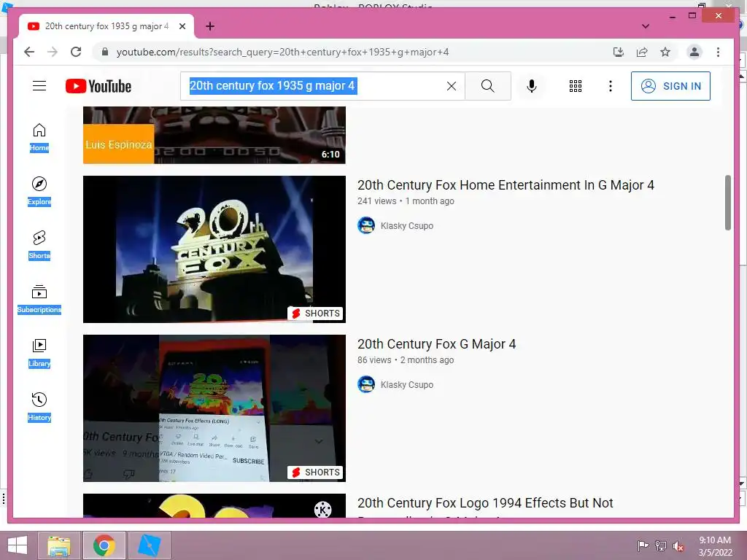747x560 pixels.
Task: Open History in the sidebar
Action: click(x=39, y=407)
